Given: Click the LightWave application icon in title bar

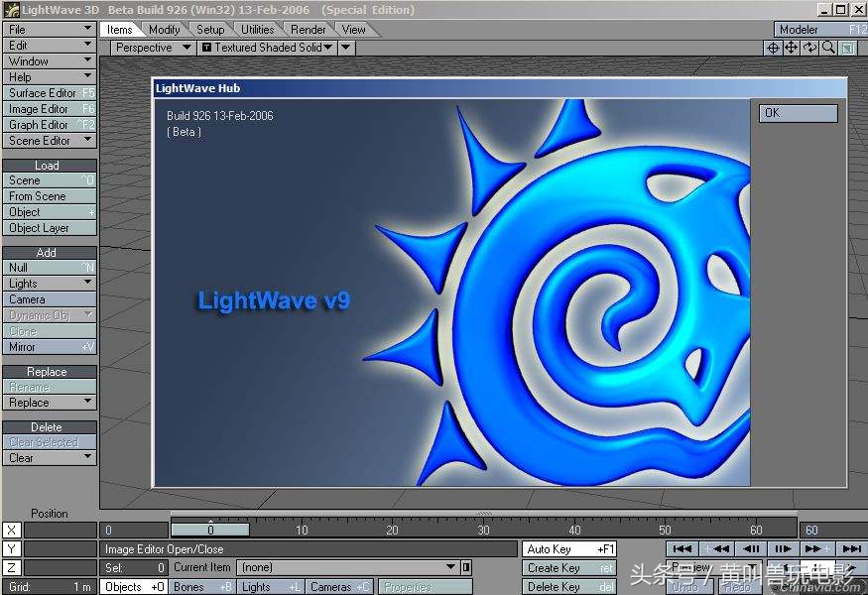Looking at the screenshot, I should (11, 9).
